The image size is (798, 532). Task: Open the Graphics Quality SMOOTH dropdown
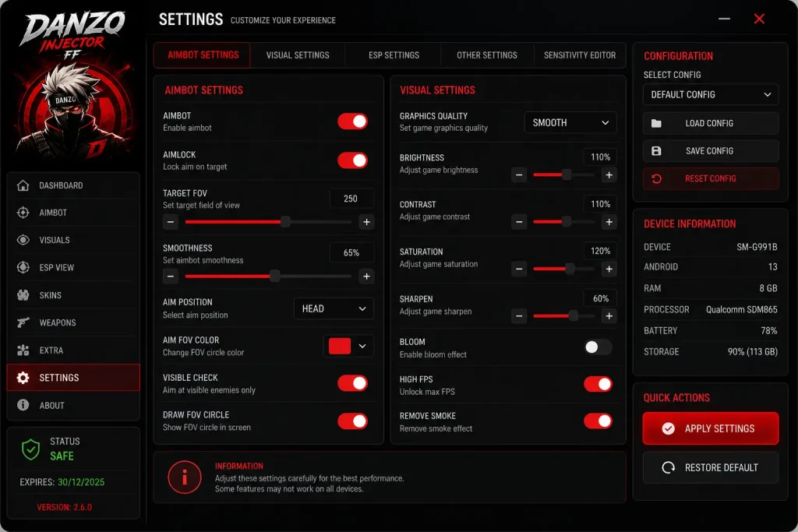coord(570,122)
